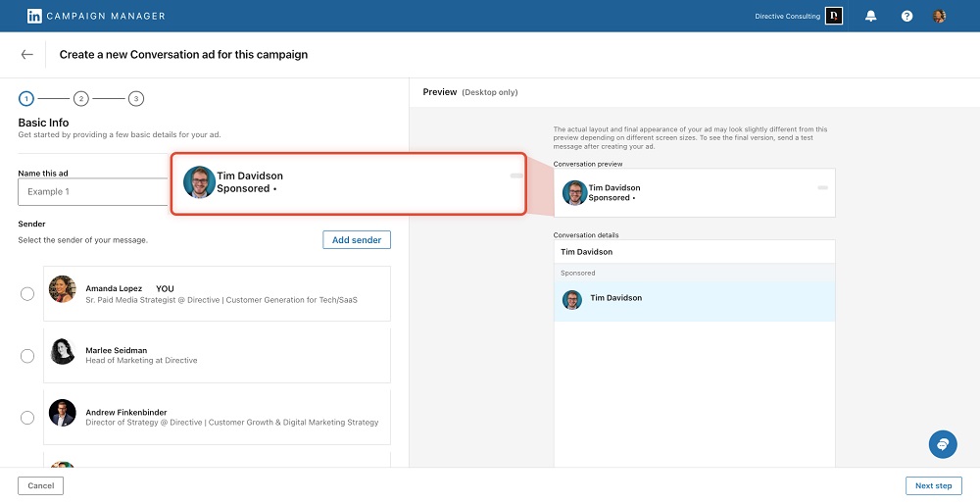Click the Add sender button

coord(357,240)
